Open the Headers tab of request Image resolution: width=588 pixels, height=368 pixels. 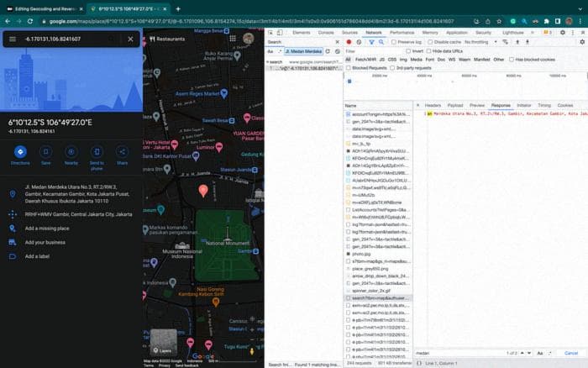(433, 105)
